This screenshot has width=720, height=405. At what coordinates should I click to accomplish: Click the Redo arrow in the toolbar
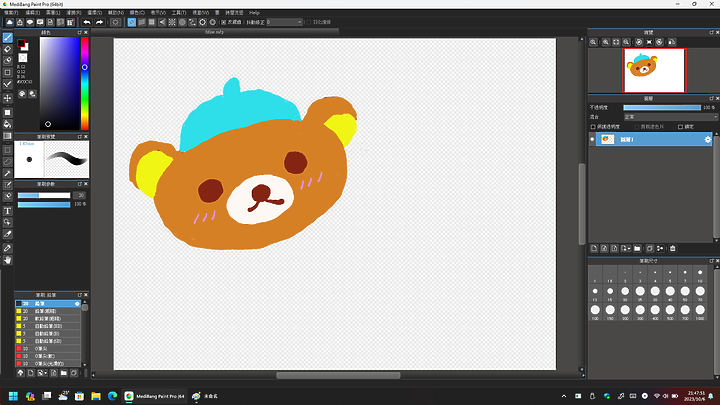[99, 22]
